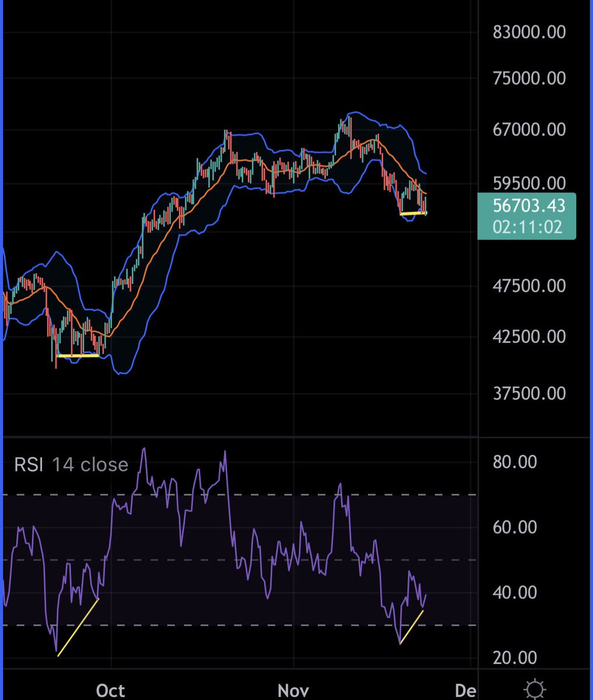Click the Oct date label on time axis
This screenshot has width=593, height=700.
pyautogui.click(x=111, y=691)
